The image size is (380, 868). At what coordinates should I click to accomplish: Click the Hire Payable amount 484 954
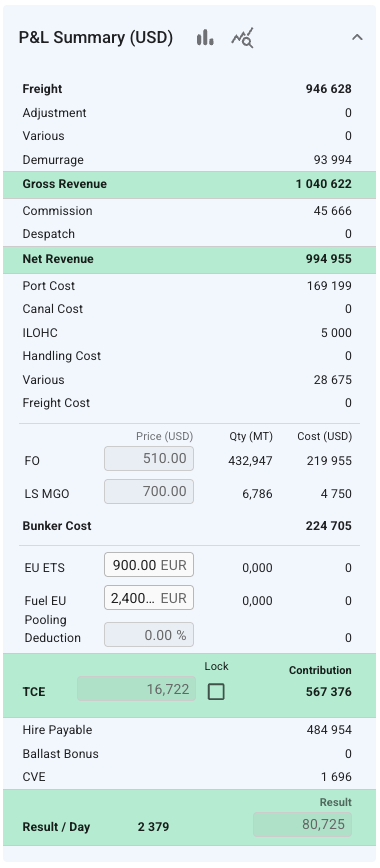coord(329,730)
